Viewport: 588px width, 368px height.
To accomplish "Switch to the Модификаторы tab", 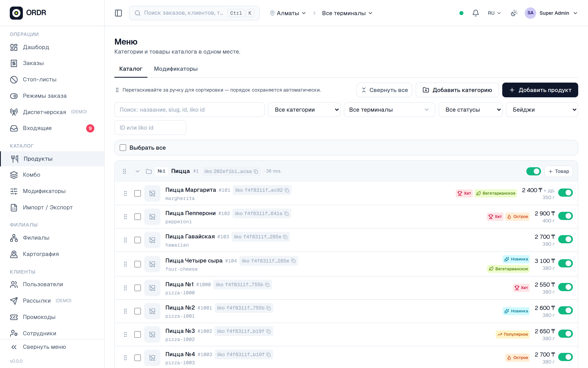I will coord(176,69).
